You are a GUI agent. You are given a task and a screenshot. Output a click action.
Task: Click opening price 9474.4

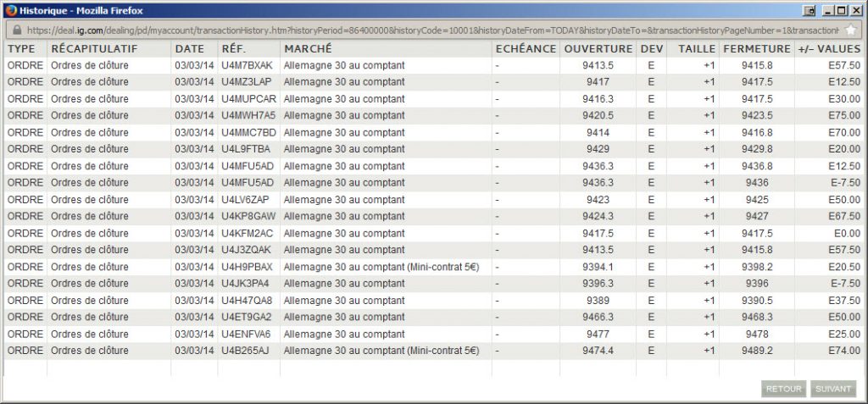598,351
